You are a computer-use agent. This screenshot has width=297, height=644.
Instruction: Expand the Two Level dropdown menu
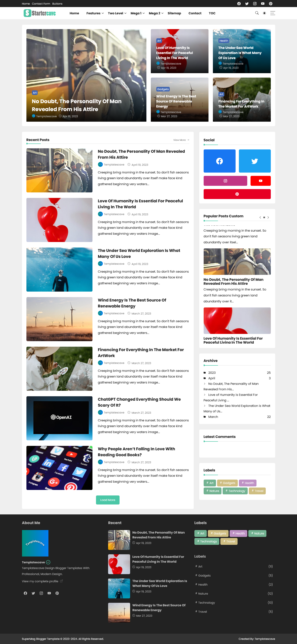click(x=117, y=13)
